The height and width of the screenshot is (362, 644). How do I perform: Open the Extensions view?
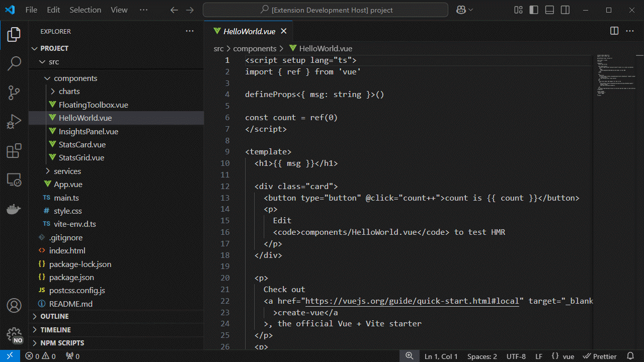pyautogui.click(x=14, y=150)
